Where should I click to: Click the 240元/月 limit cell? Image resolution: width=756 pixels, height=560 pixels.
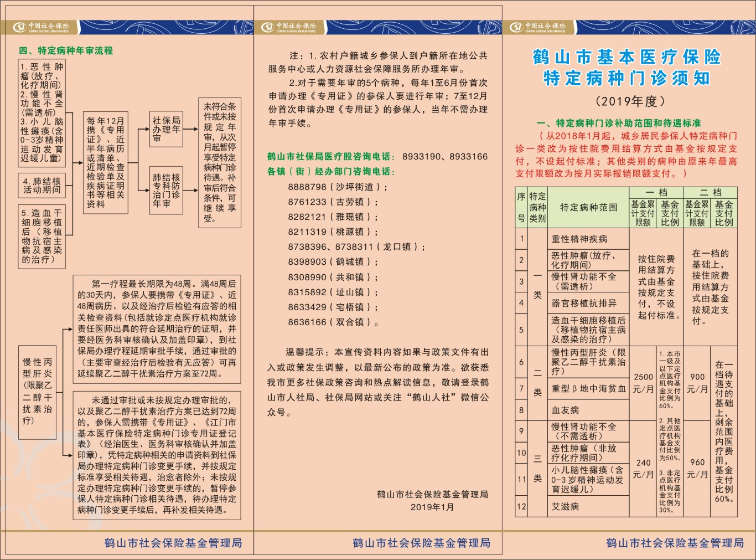[x=643, y=469]
